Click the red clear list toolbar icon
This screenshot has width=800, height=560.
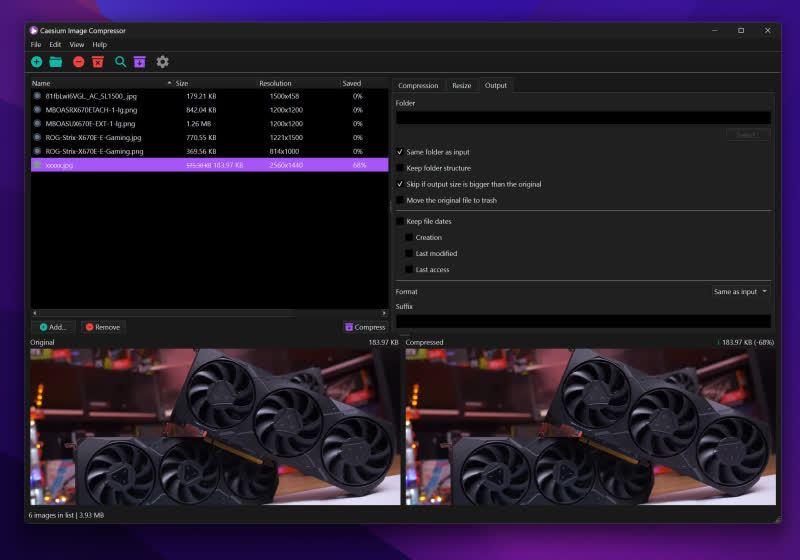click(98, 62)
